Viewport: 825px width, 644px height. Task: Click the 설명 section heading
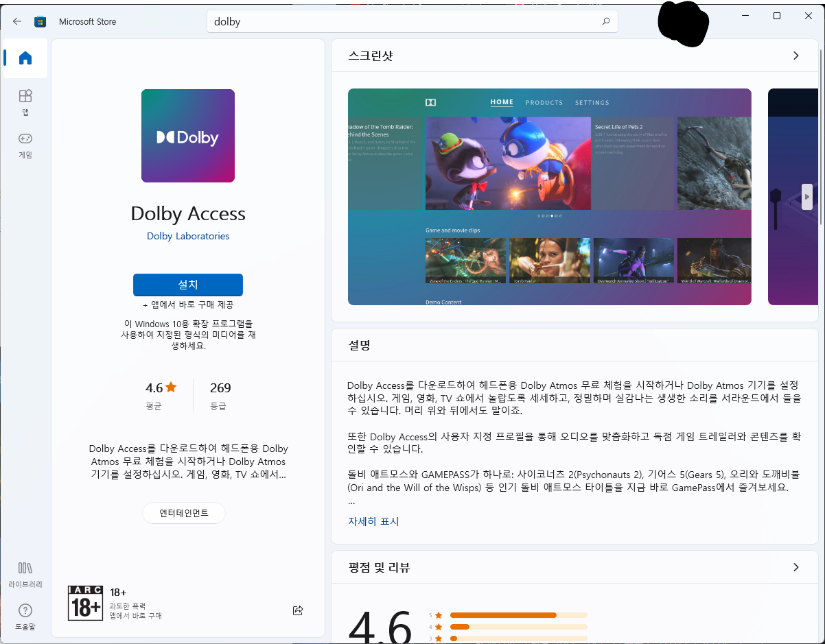tap(360, 345)
